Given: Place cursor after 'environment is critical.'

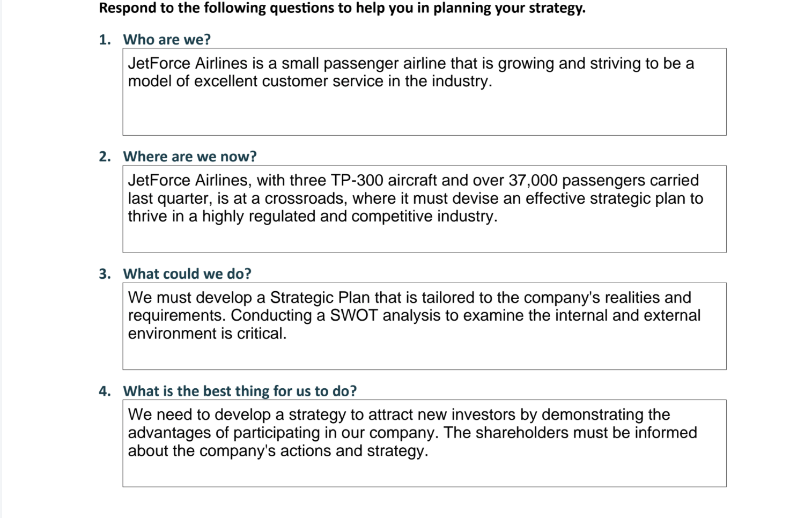Looking at the screenshot, I should click(287, 334).
